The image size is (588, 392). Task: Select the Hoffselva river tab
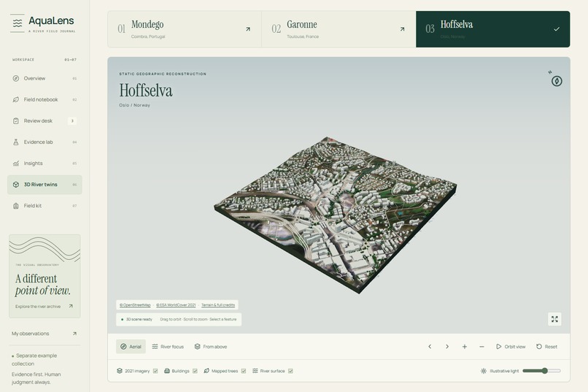[x=492, y=29]
